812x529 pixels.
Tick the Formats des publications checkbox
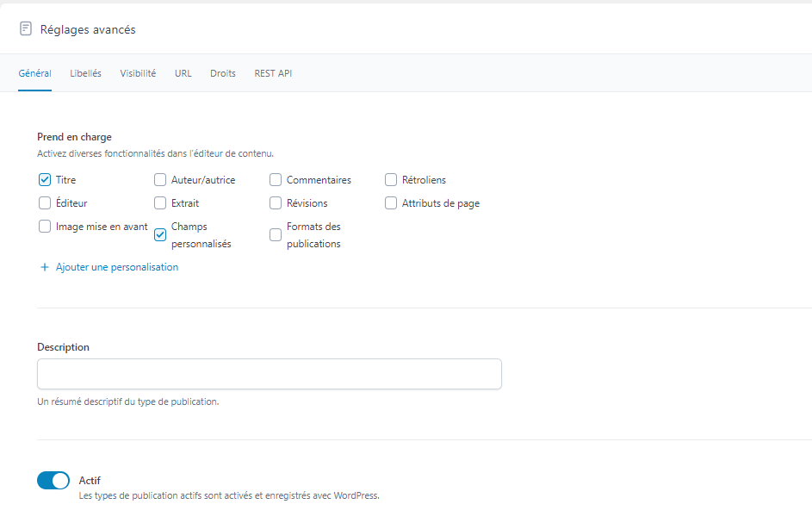click(x=276, y=234)
